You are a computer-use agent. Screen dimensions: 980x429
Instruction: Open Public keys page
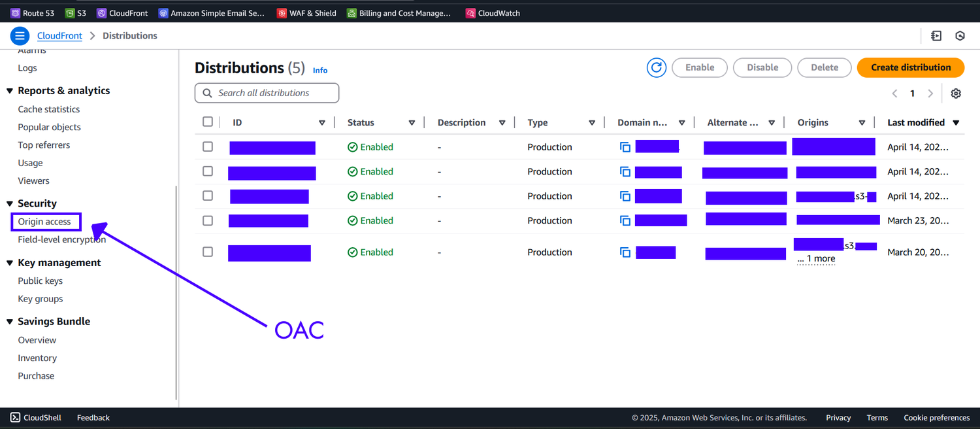[x=41, y=281]
